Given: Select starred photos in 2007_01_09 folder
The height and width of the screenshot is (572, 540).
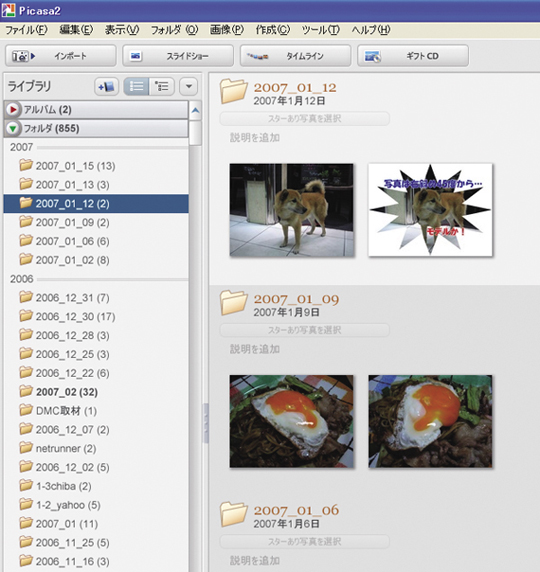Looking at the screenshot, I should pos(304,330).
